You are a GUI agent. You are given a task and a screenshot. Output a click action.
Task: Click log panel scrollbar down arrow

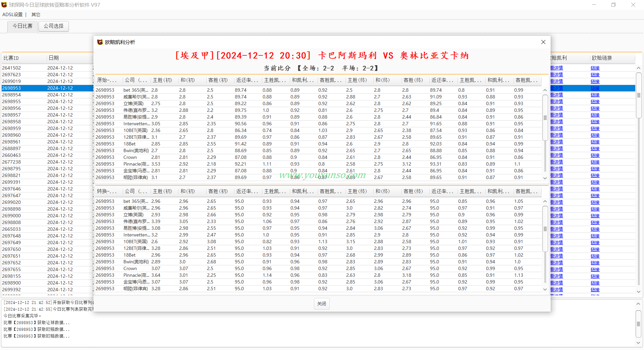[x=639, y=343]
